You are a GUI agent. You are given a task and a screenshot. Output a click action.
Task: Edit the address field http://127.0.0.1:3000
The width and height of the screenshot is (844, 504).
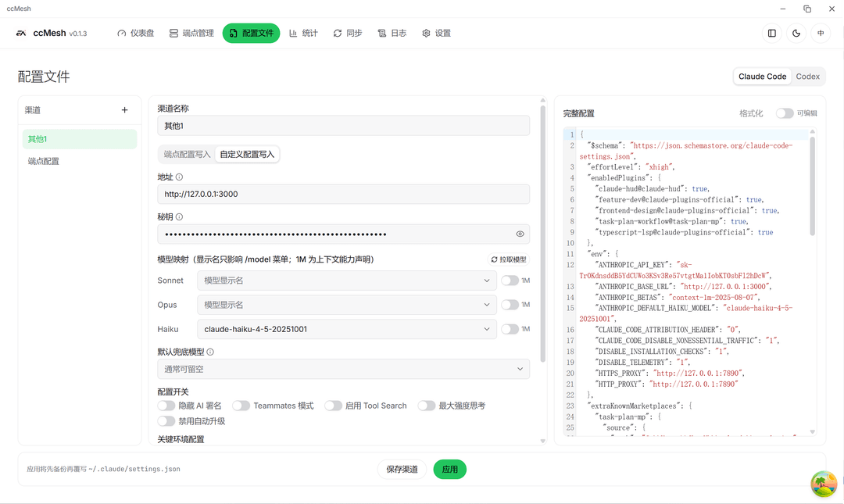tap(343, 195)
